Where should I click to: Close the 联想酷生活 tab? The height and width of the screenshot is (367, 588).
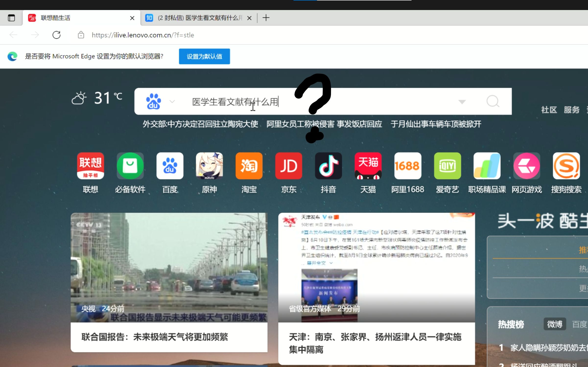pos(132,18)
